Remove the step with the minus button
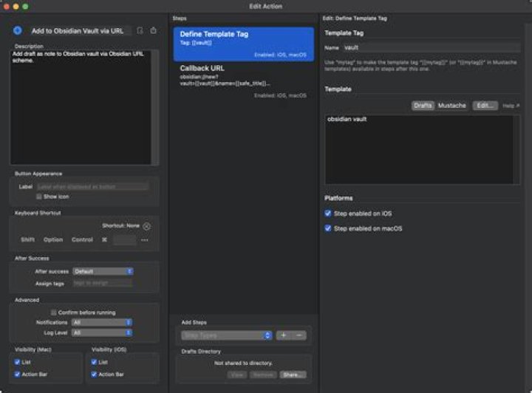 coord(299,335)
